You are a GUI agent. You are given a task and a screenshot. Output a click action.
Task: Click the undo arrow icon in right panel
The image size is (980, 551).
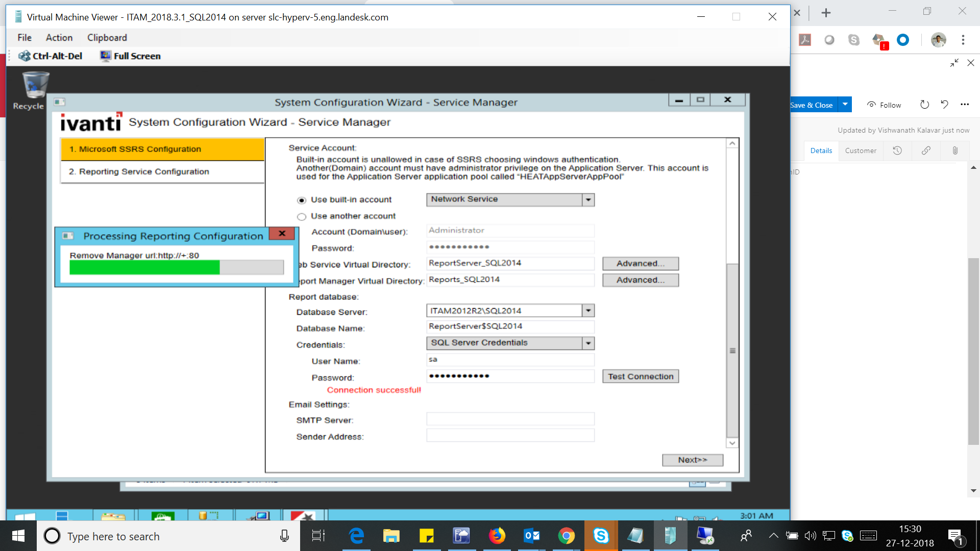pyautogui.click(x=944, y=105)
